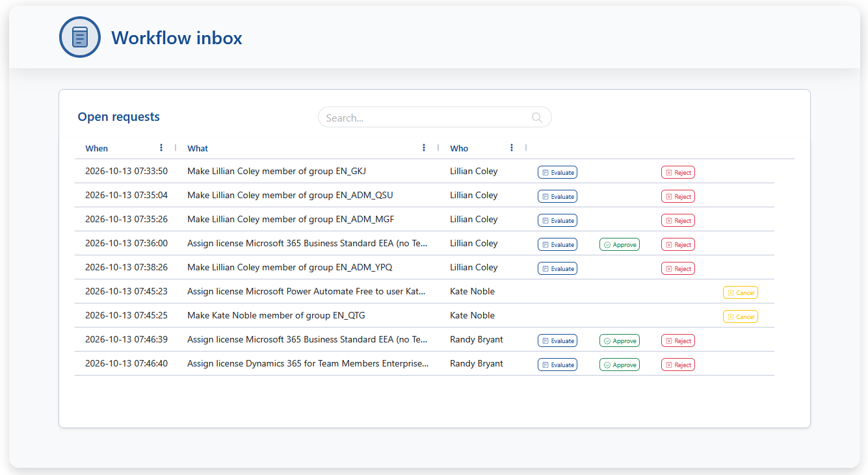Click Randy Bryant in the 07:46:39 row
Image resolution: width=868 pixels, height=475 pixels.
pyautogui.click(x=477, y=340)
